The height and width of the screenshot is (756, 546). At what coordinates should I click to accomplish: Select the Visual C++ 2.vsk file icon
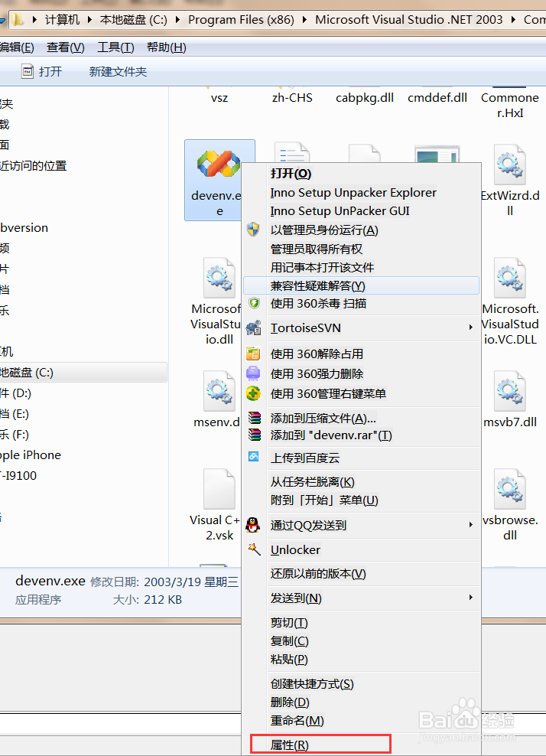[x=219, y=489]
